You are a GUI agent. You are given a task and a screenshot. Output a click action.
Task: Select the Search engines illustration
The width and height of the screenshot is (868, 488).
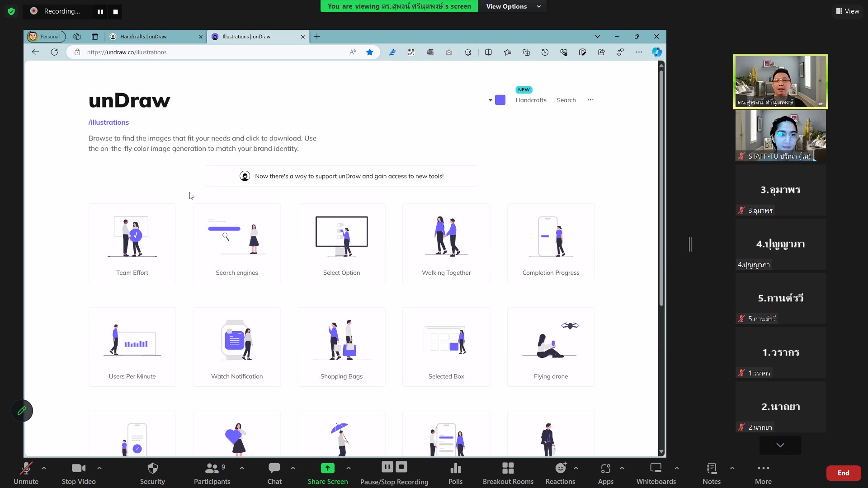click(x=237, y=243)
